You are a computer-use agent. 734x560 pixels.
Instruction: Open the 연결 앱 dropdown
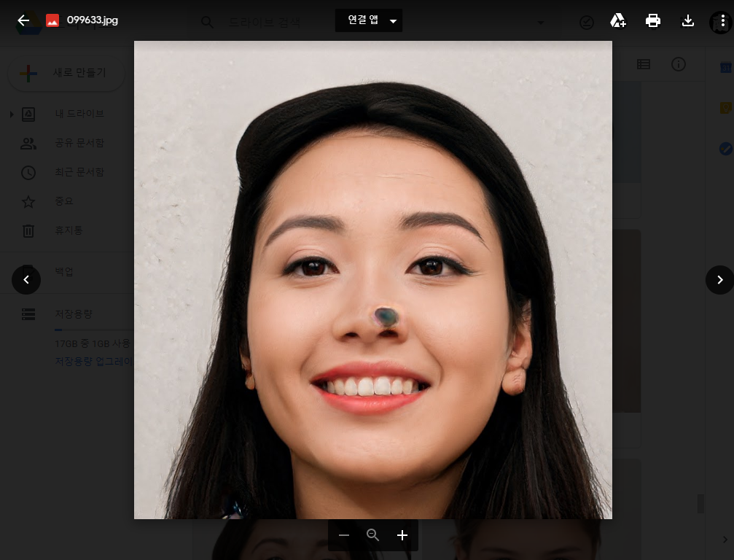368,20
